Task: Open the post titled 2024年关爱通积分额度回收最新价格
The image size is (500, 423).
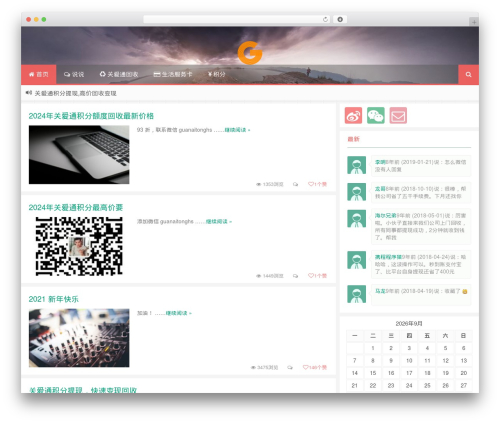Action: (x=91, y=116)
